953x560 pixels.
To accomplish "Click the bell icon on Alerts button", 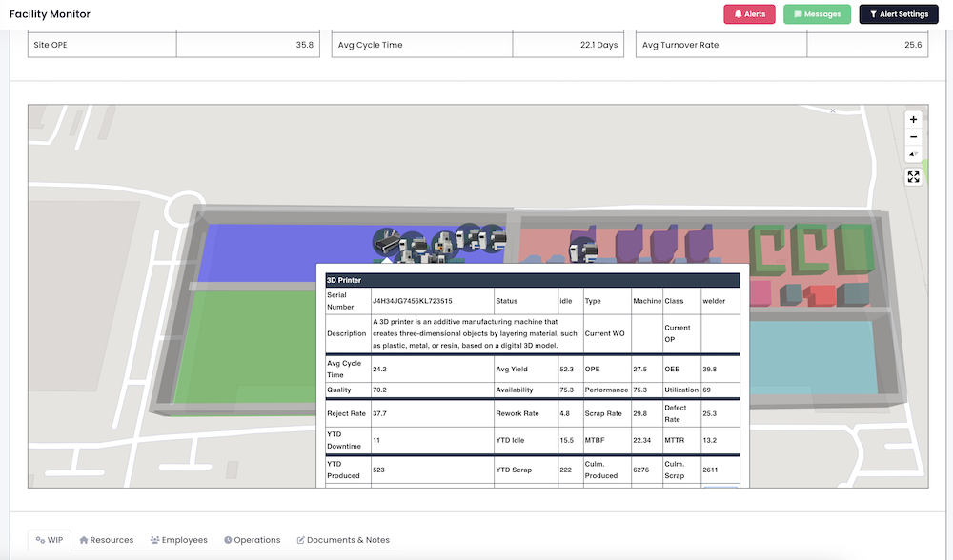I will (x=738, y=14).
